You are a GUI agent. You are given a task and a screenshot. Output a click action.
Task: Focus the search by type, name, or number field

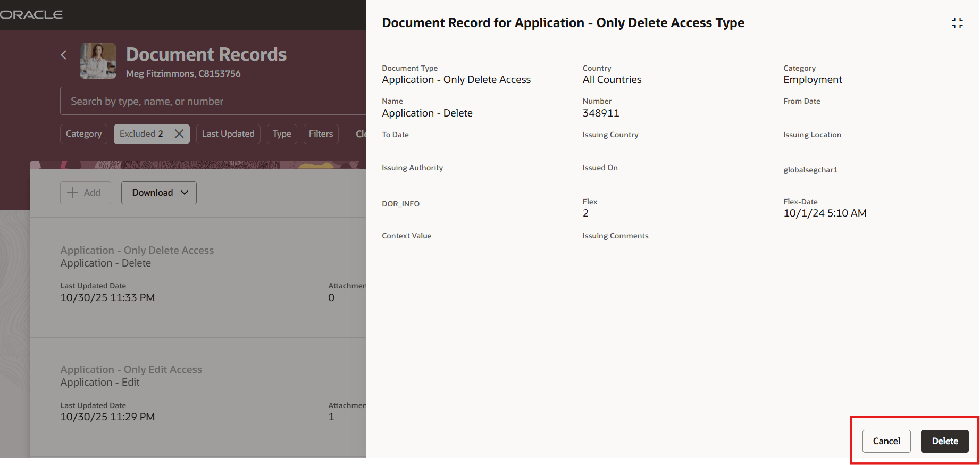tap(213, 101)
